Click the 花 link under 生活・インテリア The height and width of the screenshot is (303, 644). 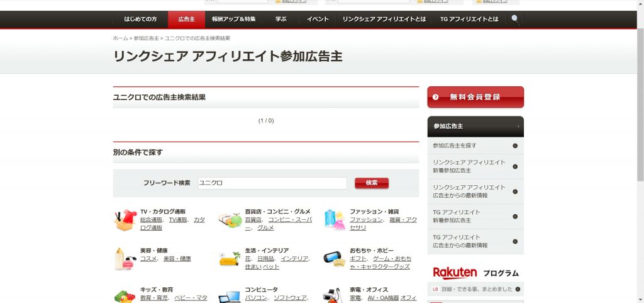click(x=248, y=259)
